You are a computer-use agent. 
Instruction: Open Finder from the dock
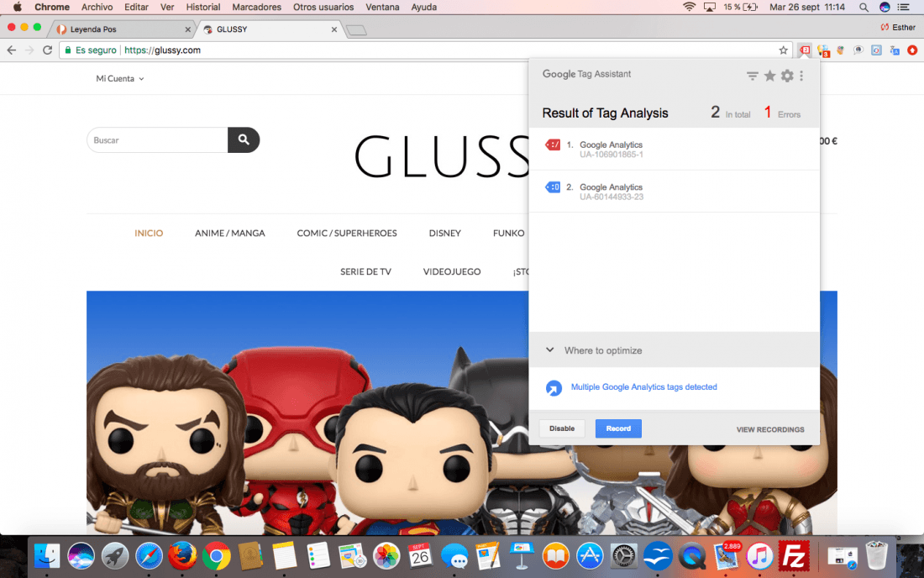tap(46, 555)
